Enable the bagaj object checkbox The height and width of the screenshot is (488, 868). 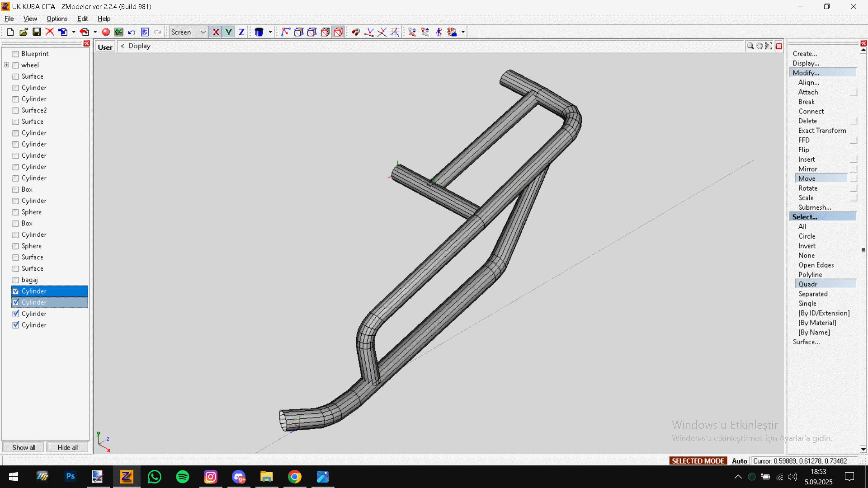click(15, 280)
